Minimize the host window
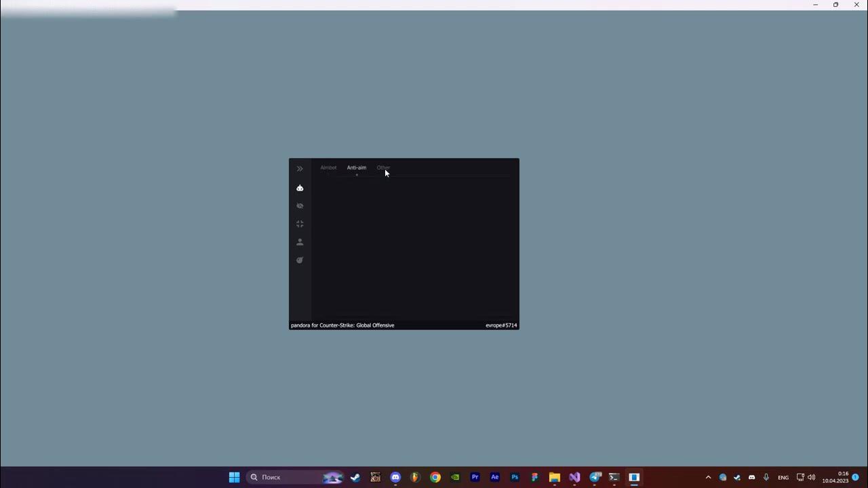 click(815, 5)
